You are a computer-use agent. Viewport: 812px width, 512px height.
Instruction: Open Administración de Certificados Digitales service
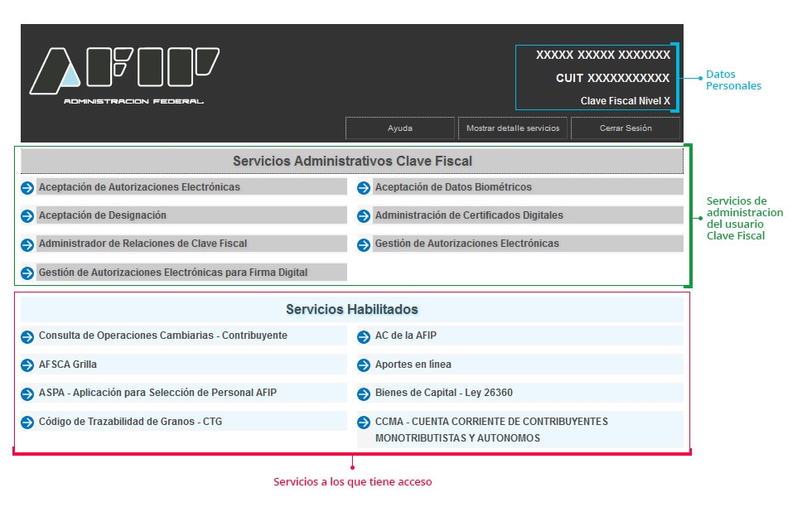(469, 215)
